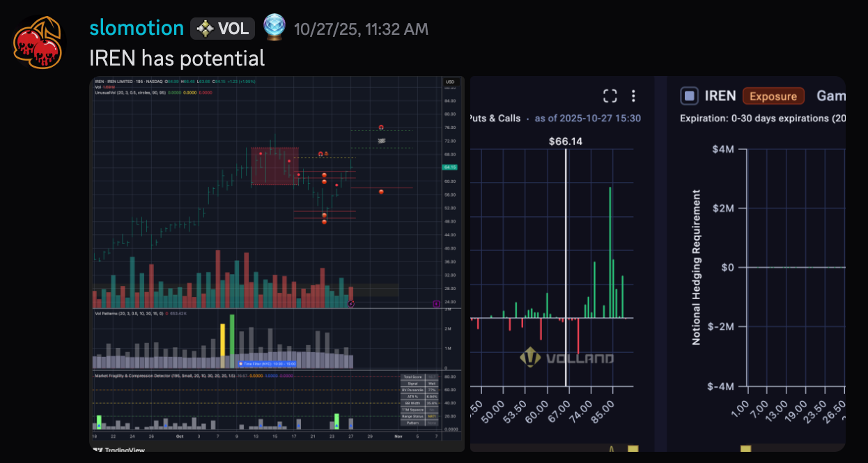
Task: Click the checkered flag chart marker
Action: pos(381,141)
